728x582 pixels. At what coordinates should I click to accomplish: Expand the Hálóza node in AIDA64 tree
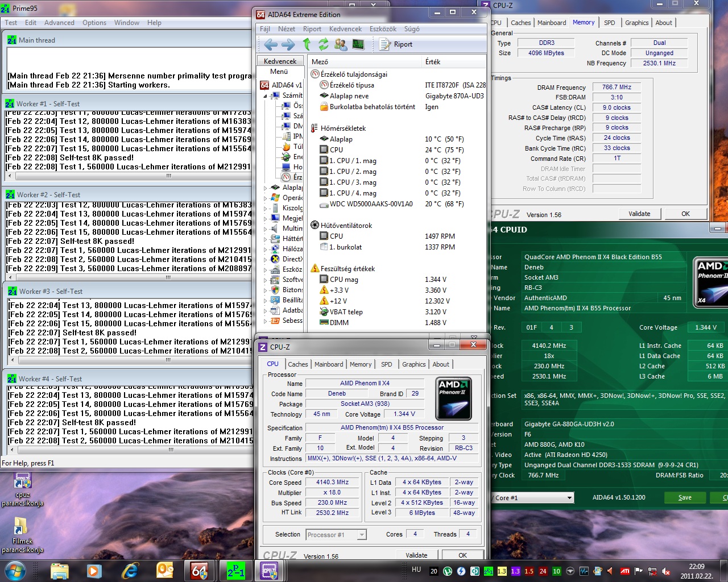pyautogui.click(x=265, y=249)
